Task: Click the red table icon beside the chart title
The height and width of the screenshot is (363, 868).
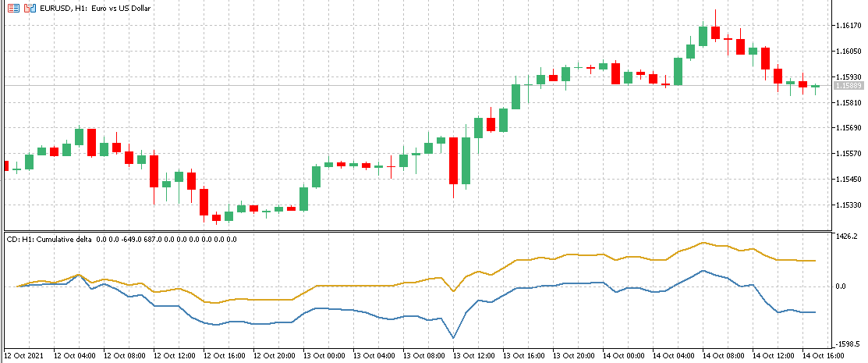Action: 11,8
